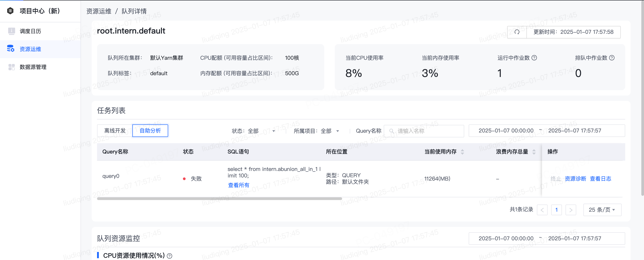The height and width of the screenshot is (260, 644).
Task: Click the horizontal table scrollbar
Action: click(x=219, y=199)
